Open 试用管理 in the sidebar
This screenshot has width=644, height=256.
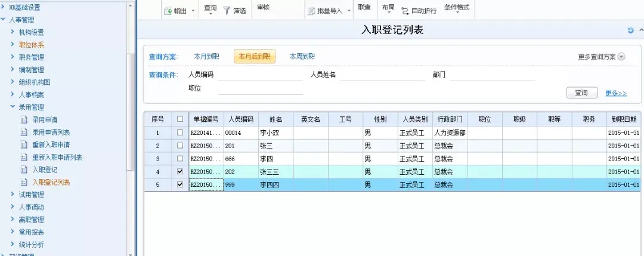tap(31, 195)
